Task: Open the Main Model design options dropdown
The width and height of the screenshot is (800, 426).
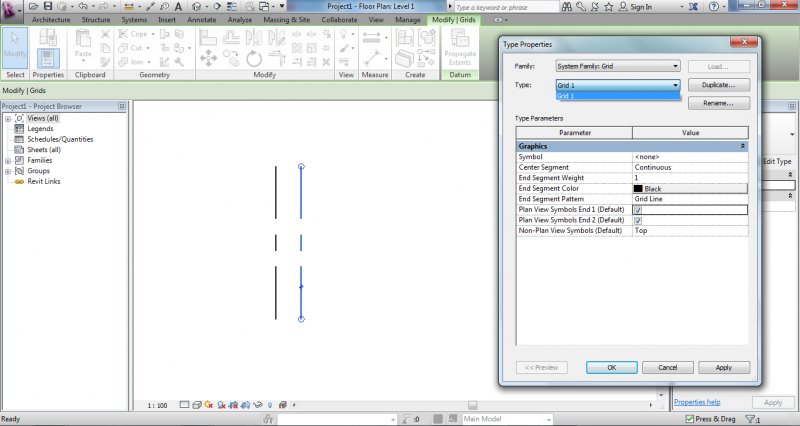Action: (507, 419)
